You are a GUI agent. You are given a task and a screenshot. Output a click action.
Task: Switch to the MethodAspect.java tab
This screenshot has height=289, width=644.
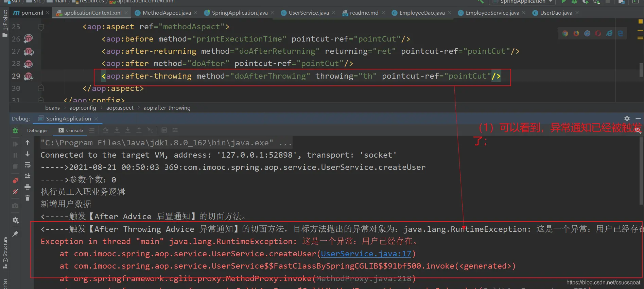(167, 13)
